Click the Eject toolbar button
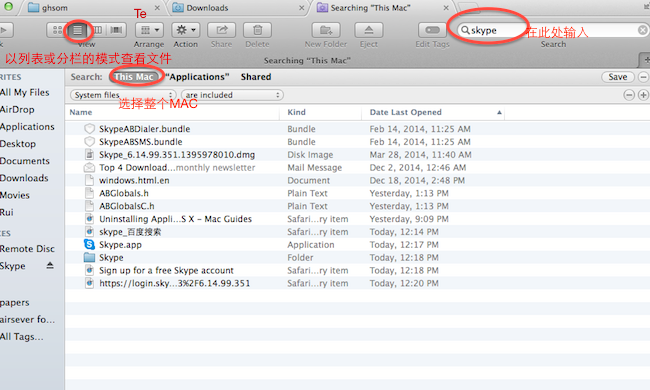The image size is (650, 390). (x=369, y=30)
